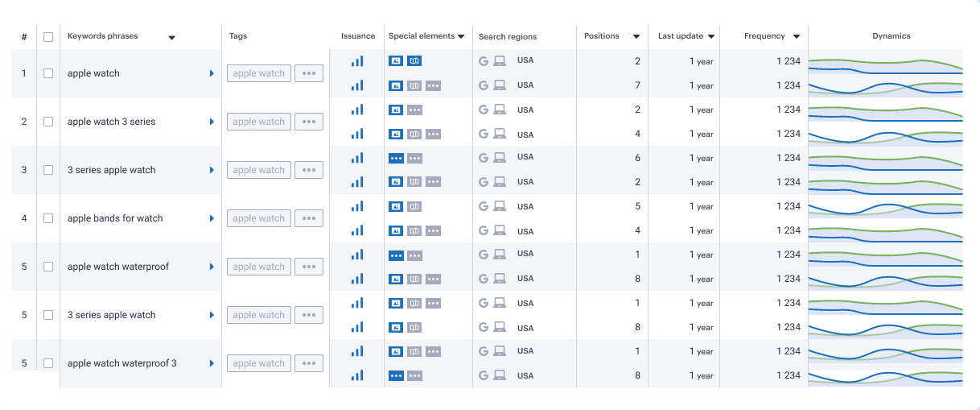Open the Keywords phrases column dropdown arrow

(171, 37)
